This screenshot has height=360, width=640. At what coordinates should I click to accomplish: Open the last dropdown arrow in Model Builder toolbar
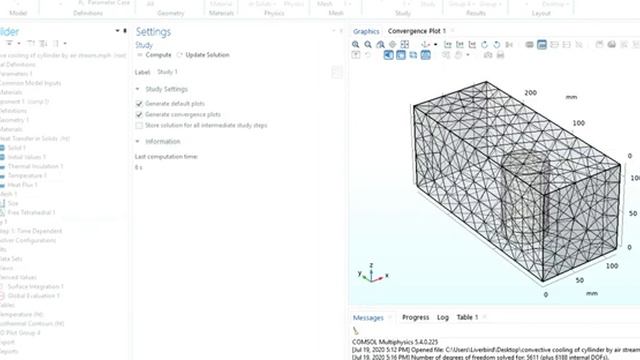point(65,43)
